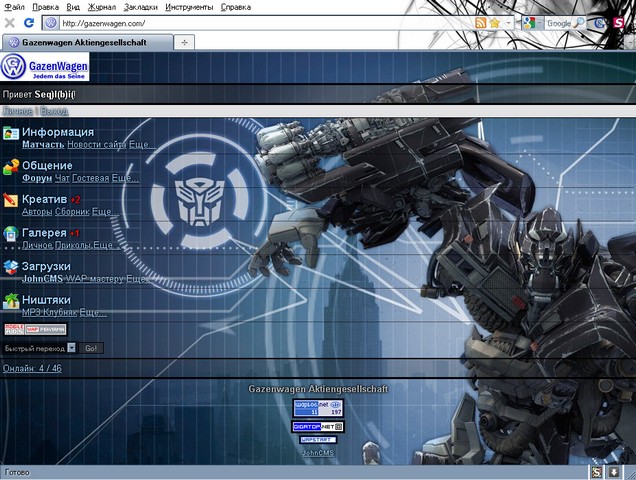636x480 pixels.
Task: Click the GazenWagen logo banner
Action: [45, 67]
